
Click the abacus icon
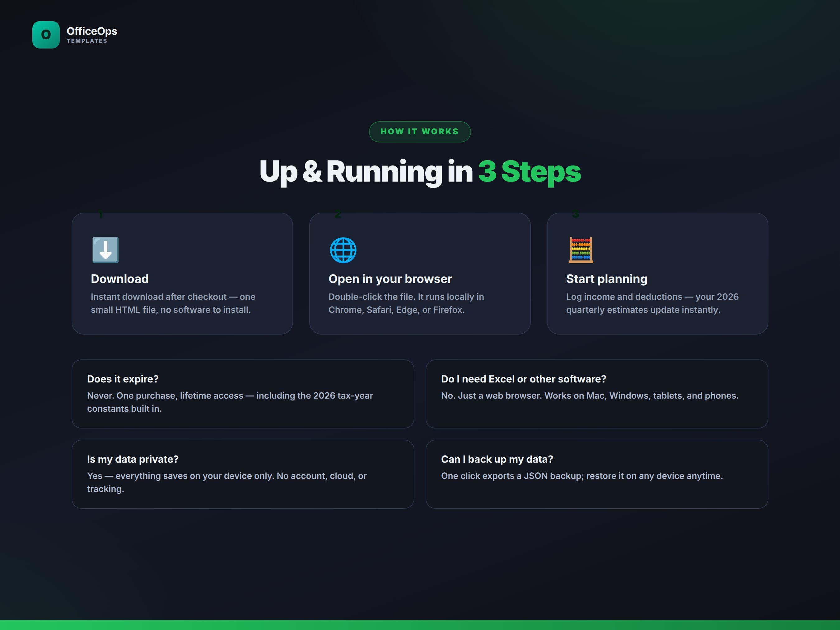(581, 250)
